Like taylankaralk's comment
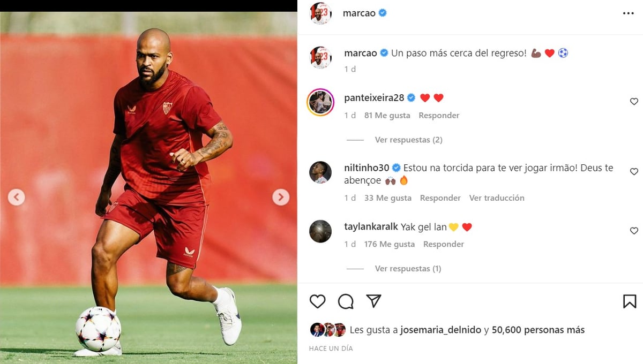The height and width of the screenshot is (364, 643). coord(634,231)
